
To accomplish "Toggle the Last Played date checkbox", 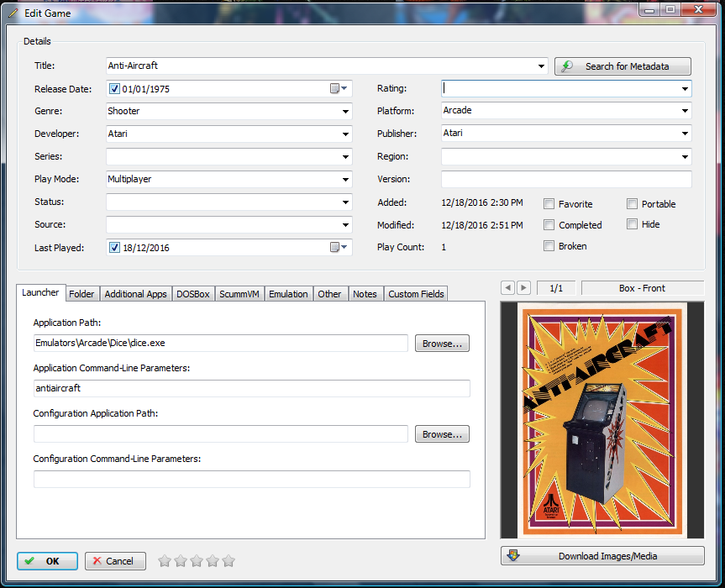I will pos(114,247).
